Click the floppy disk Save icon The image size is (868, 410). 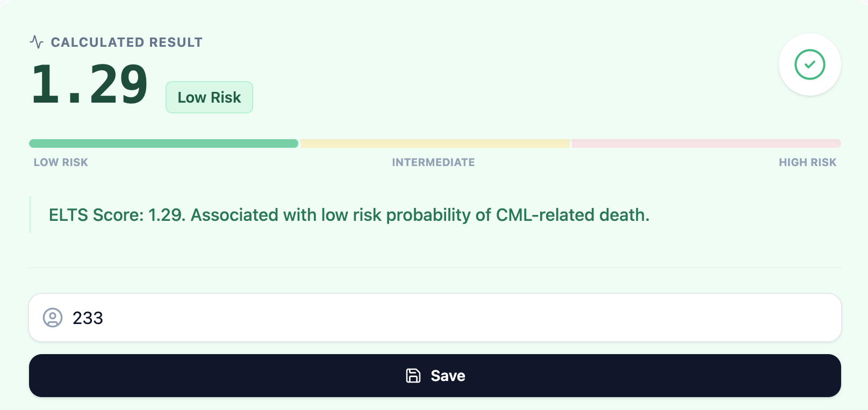(x=413, y=376)
